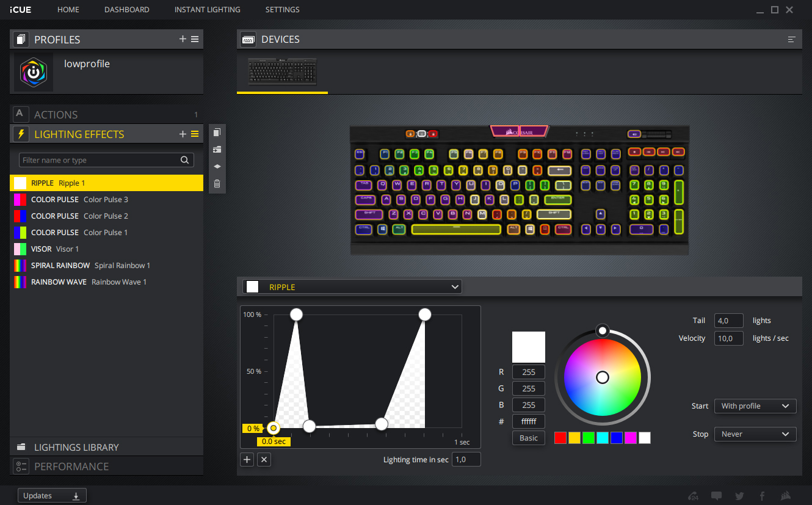The height and width of the screenshot is (505, 812).
Task: Pick the magenta preset swatch
Action: (x=631, y=437)
